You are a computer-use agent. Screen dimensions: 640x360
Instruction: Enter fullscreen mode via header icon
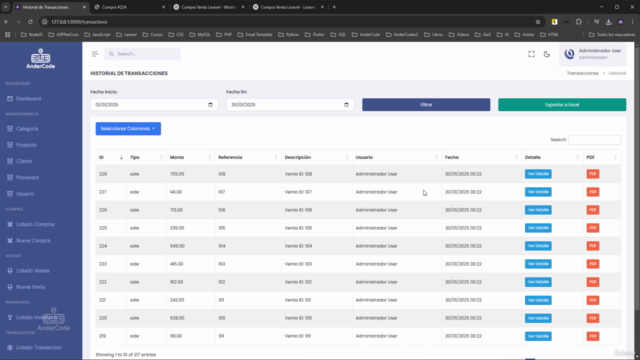tap(531, 54)
